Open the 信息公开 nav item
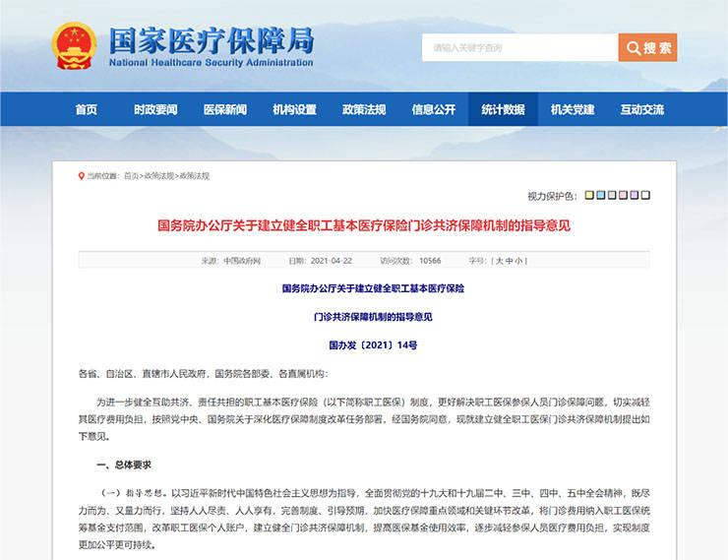 (x=434, y=109)
